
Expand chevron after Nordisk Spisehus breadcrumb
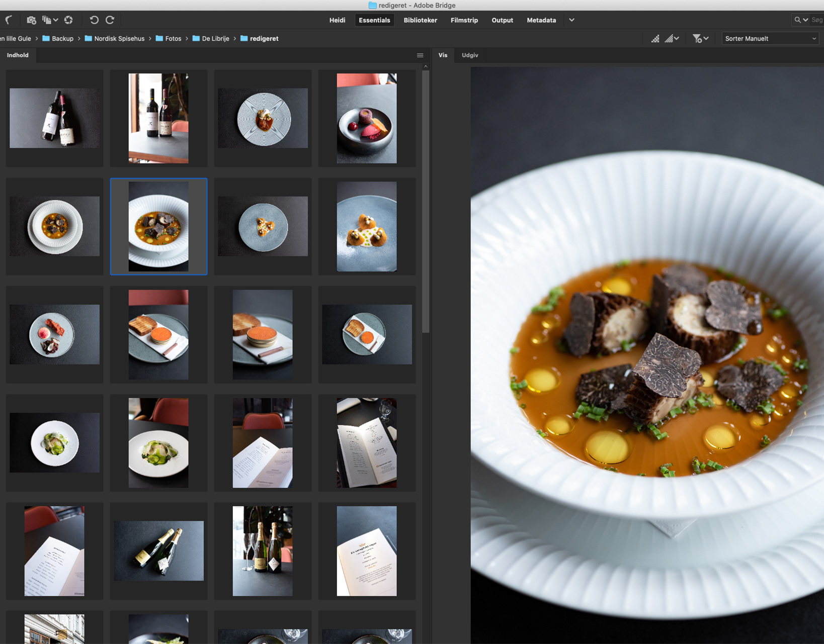tap(150, 39)
